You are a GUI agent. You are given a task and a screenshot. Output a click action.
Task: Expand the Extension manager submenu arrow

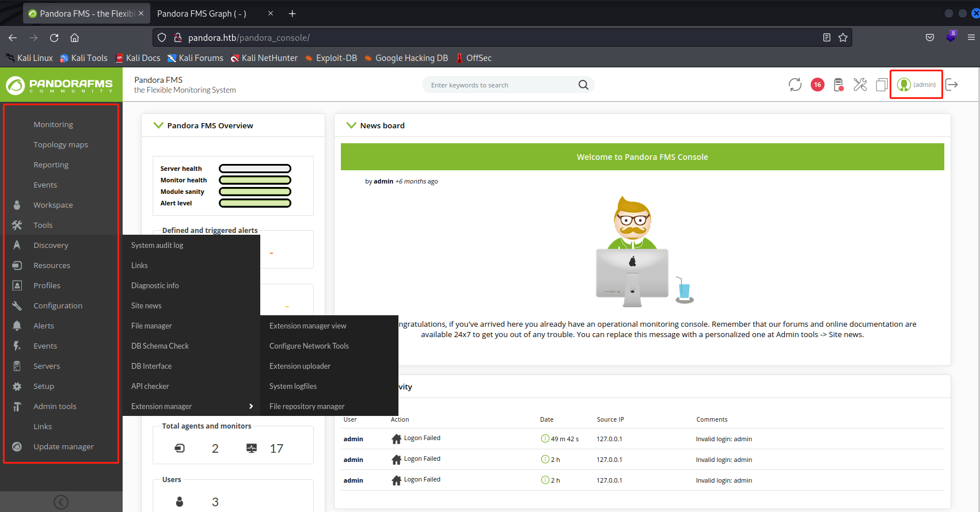click(x=251, y=406)
